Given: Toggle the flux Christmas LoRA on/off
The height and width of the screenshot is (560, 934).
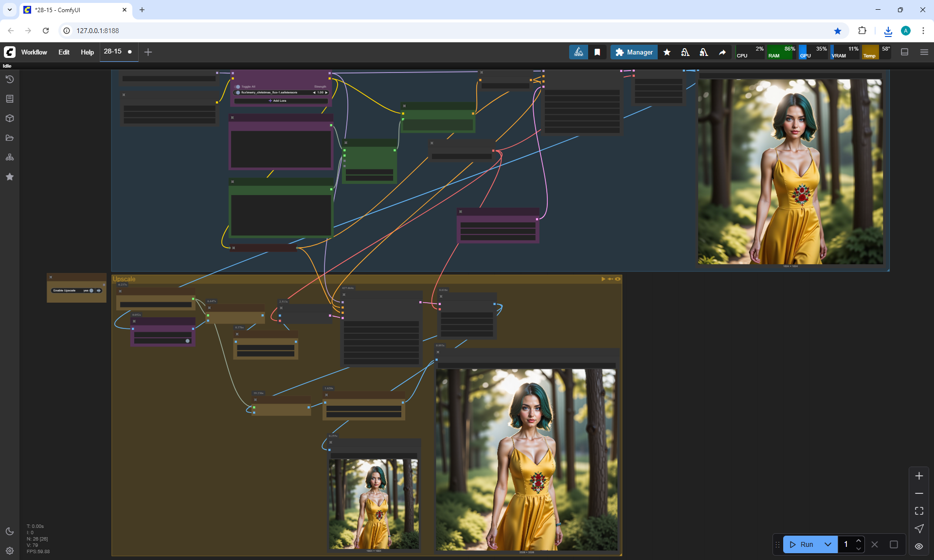Looking at the screenshot, I should (238, 92).
